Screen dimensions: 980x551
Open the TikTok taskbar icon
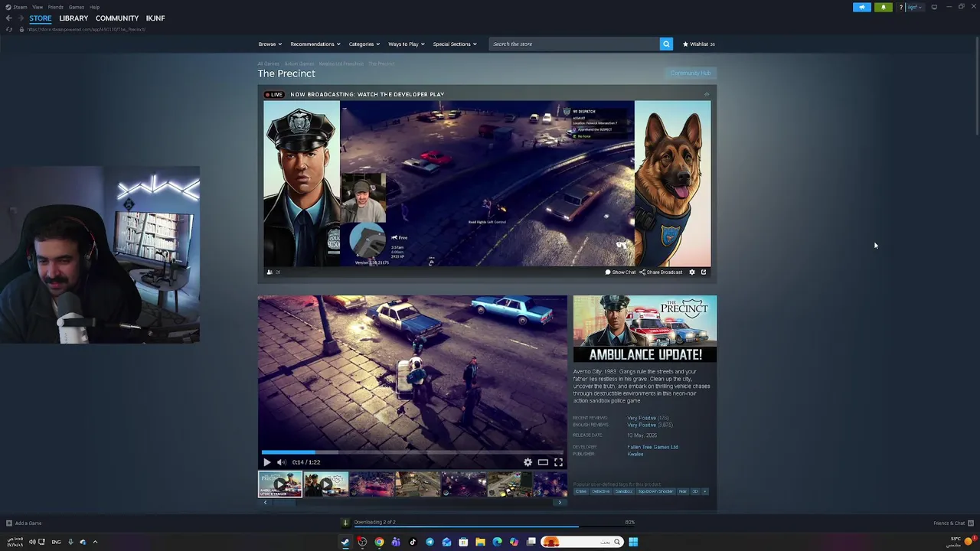(x=413, y=542)
